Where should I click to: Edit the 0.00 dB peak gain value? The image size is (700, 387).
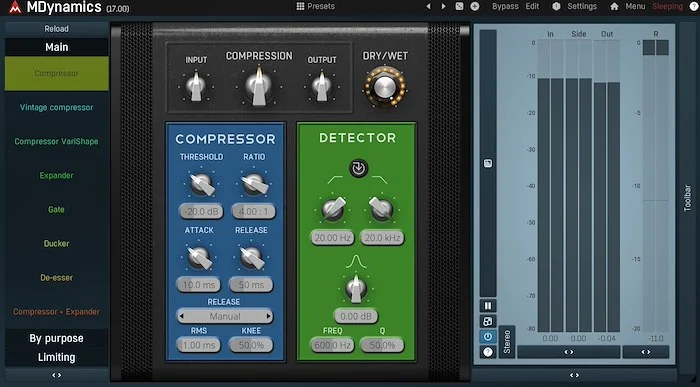click(356, 316)
